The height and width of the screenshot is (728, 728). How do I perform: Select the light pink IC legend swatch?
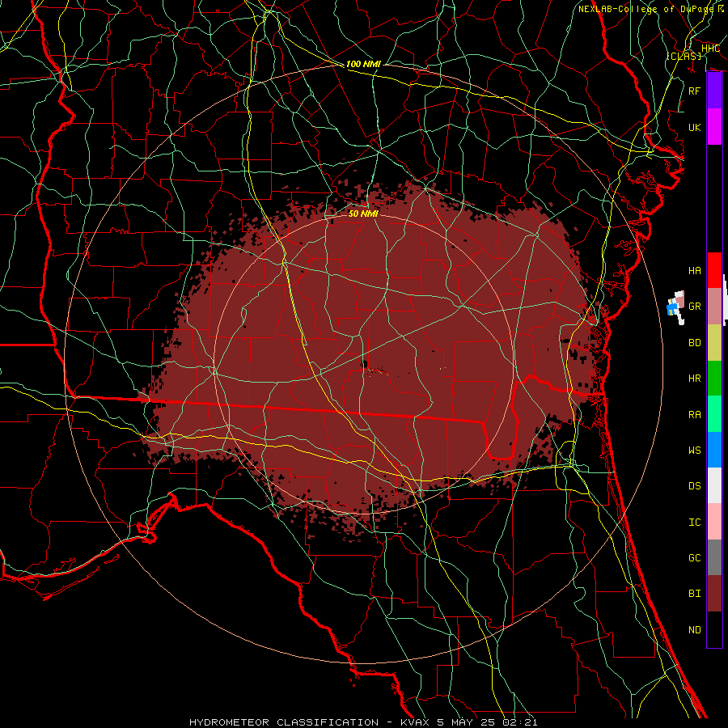coord(714,522)
